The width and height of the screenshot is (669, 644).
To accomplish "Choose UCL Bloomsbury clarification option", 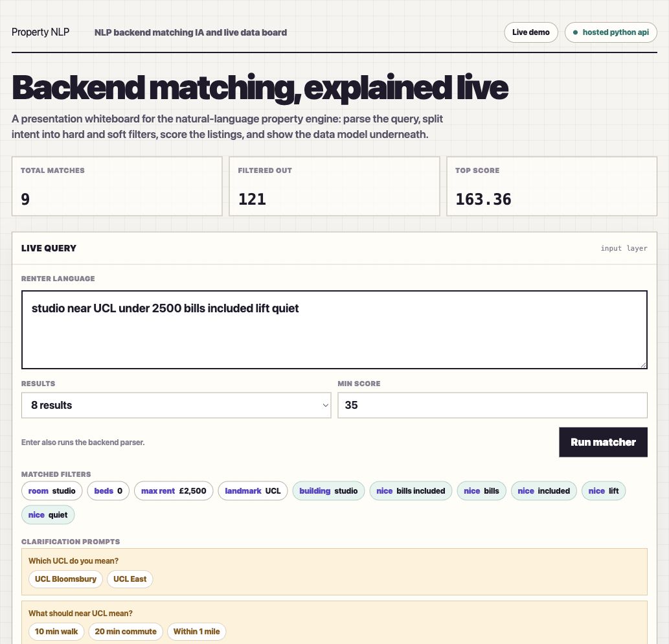I will 65,579.
